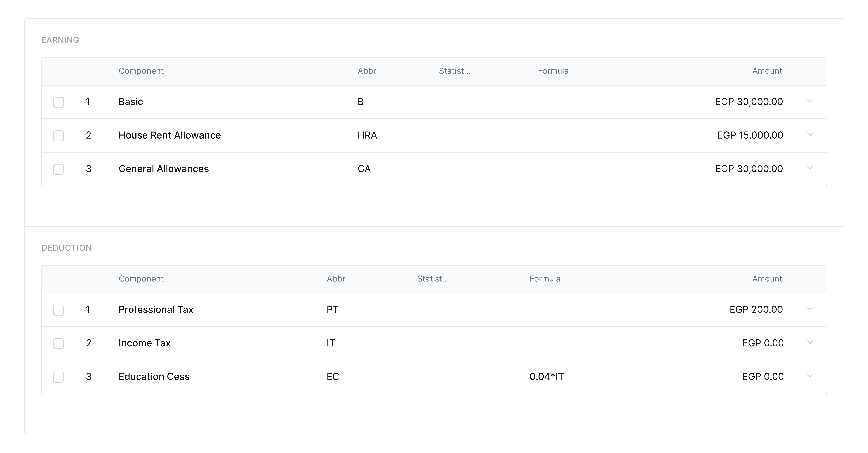Click the Income Tax component name
This screenshot has width=868, height=453.
coord(145,343)
